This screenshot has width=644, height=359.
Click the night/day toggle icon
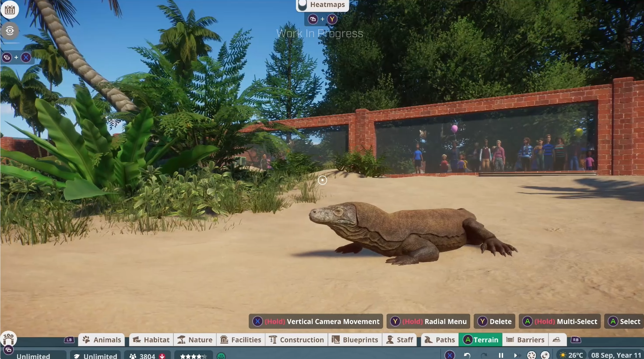[x=545, y=356]
